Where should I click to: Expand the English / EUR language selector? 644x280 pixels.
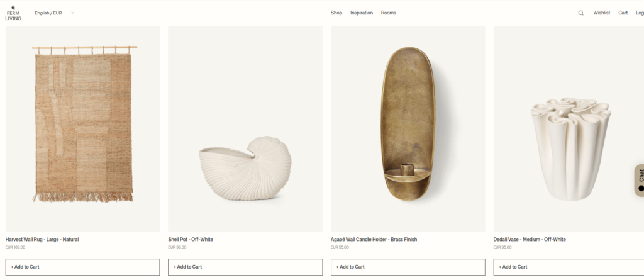(54, 13)
